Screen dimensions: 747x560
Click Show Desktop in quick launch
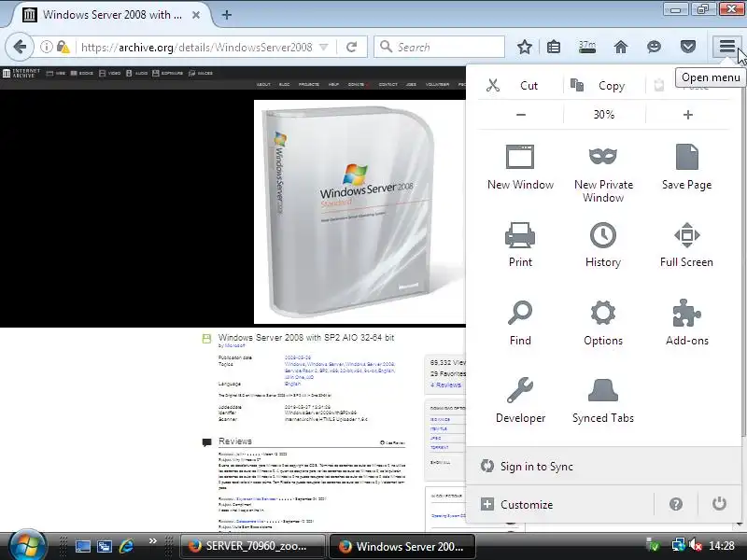tap(83, 546)
